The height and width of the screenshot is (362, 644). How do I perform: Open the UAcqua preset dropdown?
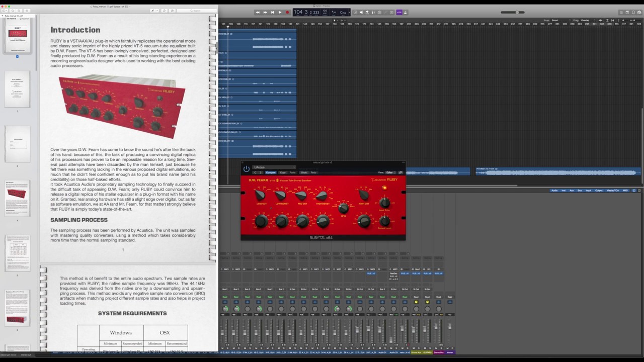[x=274, y=167]
